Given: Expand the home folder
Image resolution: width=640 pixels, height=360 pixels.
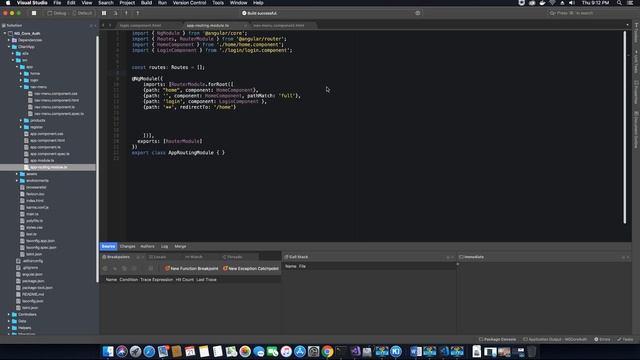Looking at the screenshot, I should tap(21, 73).
